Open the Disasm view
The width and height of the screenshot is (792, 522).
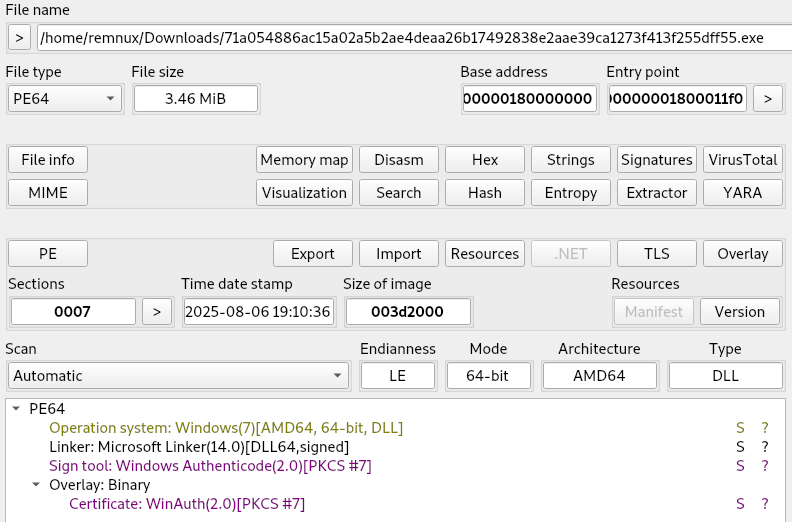399,160
